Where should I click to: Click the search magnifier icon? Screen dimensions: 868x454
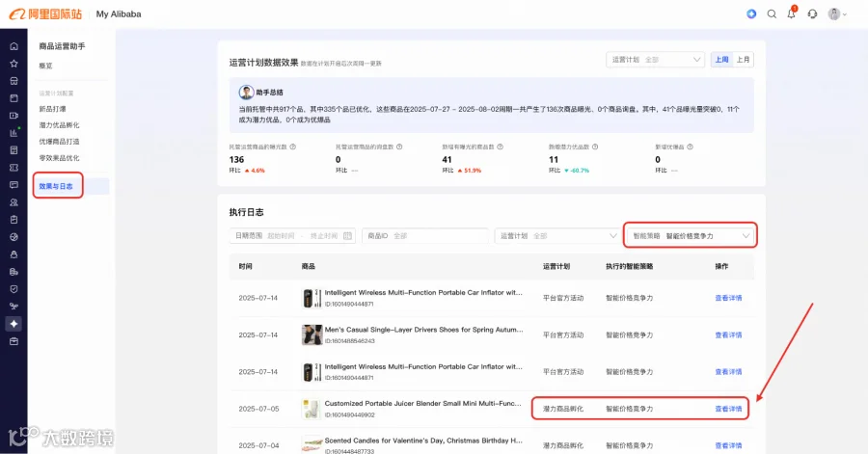(x=772, y=13)
